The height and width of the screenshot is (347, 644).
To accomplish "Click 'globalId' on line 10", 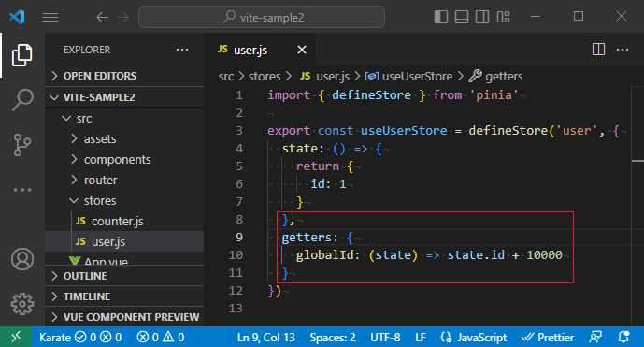I will click(324, 255).
